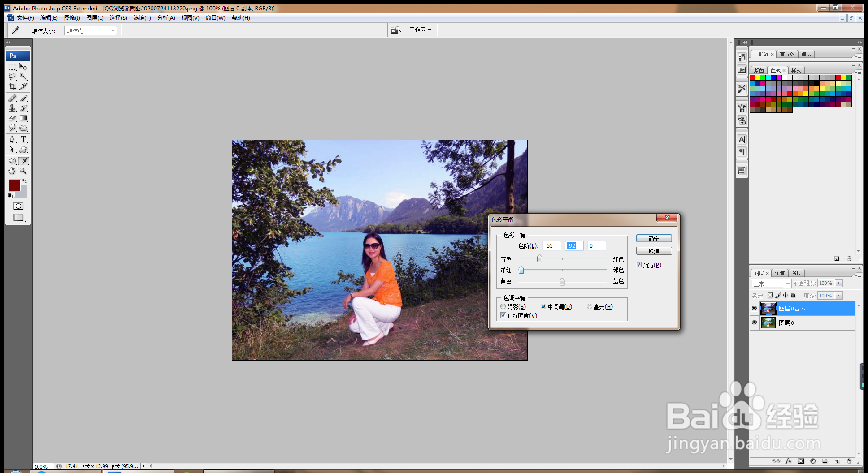The height and width of the screenshot is (473, 868).
Task: Open the Brushes panel icon
Action: (x=742, y=108)
